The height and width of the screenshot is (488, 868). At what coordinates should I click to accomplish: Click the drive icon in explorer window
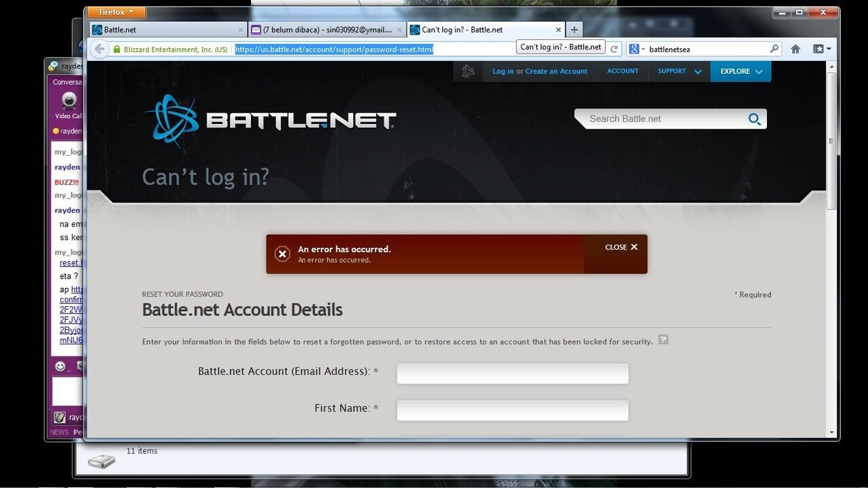click(101, 461)
